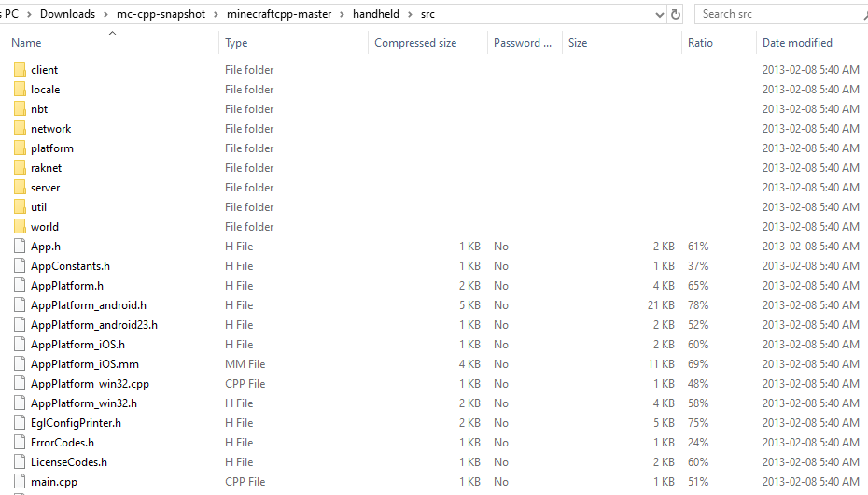The width and height of the screenshot is (868, 495).
Task: Open the locale folder icon
Action: pyautogui.click(x=20, y=89)
